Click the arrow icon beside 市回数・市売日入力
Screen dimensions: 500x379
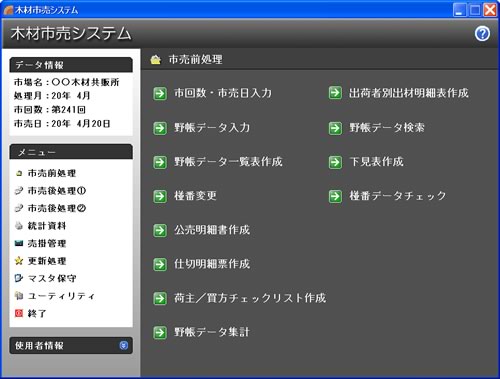click(x=160, y=93)
